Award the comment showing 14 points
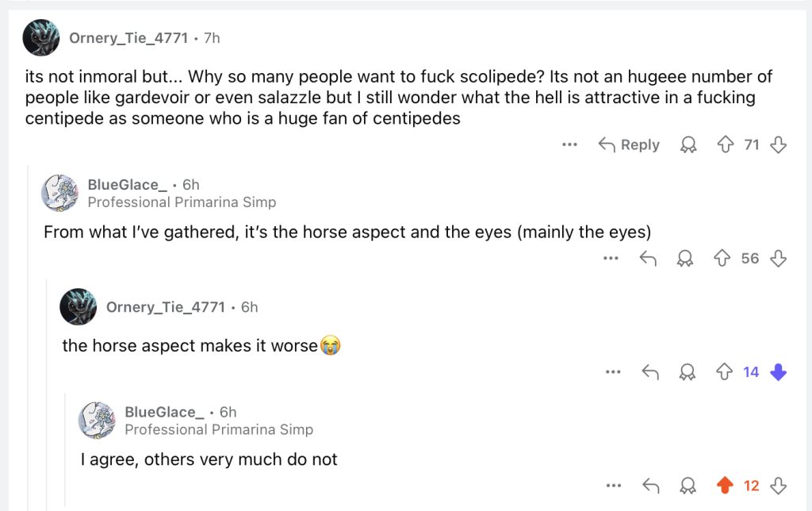This screenshot has height=511, width=812. pos(687,371)
